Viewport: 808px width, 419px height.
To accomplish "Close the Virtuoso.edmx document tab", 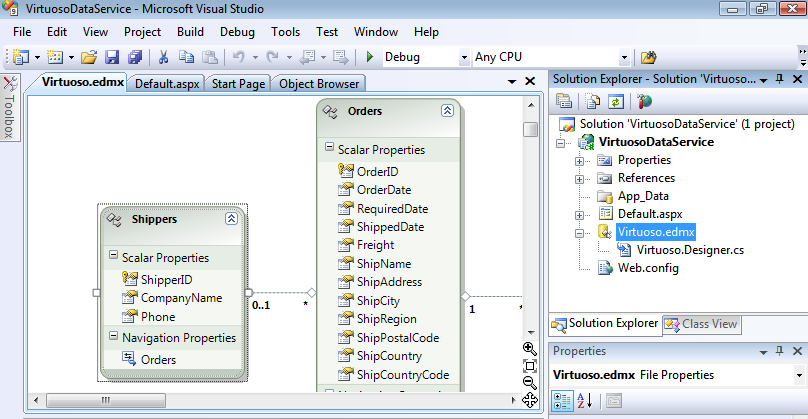I will tap(530, 81).
